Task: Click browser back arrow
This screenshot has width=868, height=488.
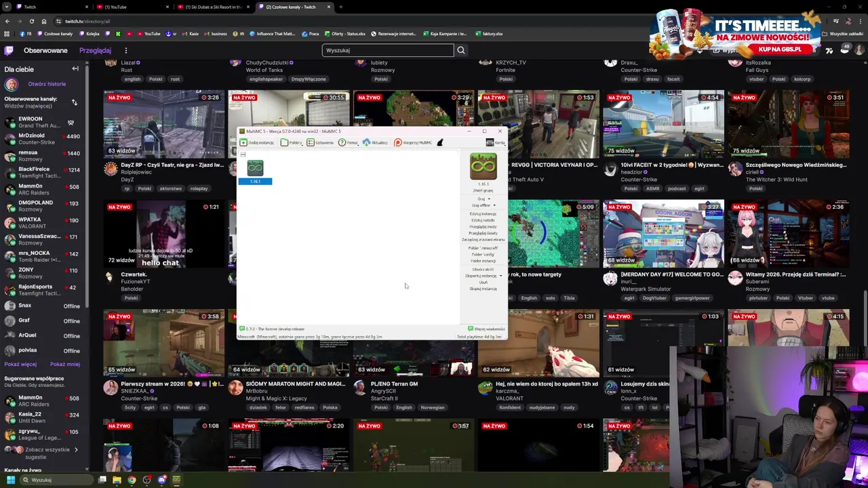Action: [x=7, y=21]
